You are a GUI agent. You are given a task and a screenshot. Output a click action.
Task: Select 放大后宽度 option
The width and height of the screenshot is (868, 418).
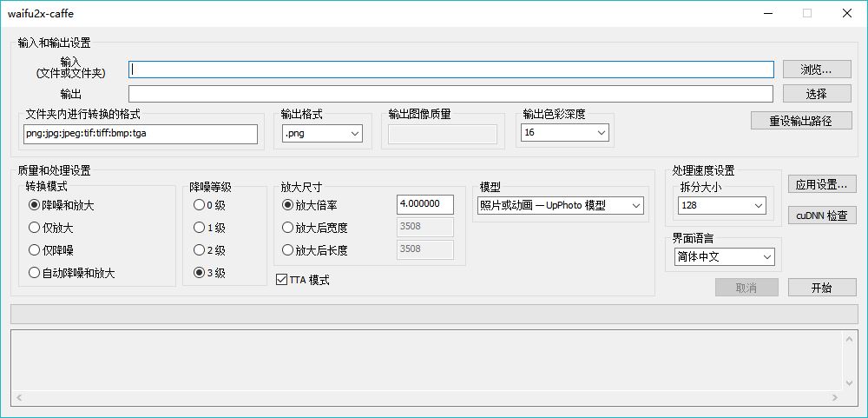(x=314, y=228)
